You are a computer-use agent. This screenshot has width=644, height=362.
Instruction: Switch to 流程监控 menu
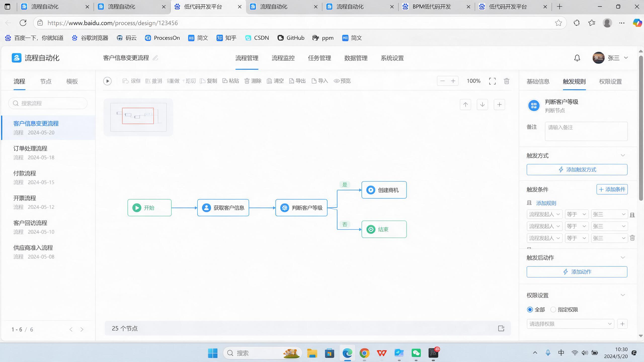tap(283, 58)
